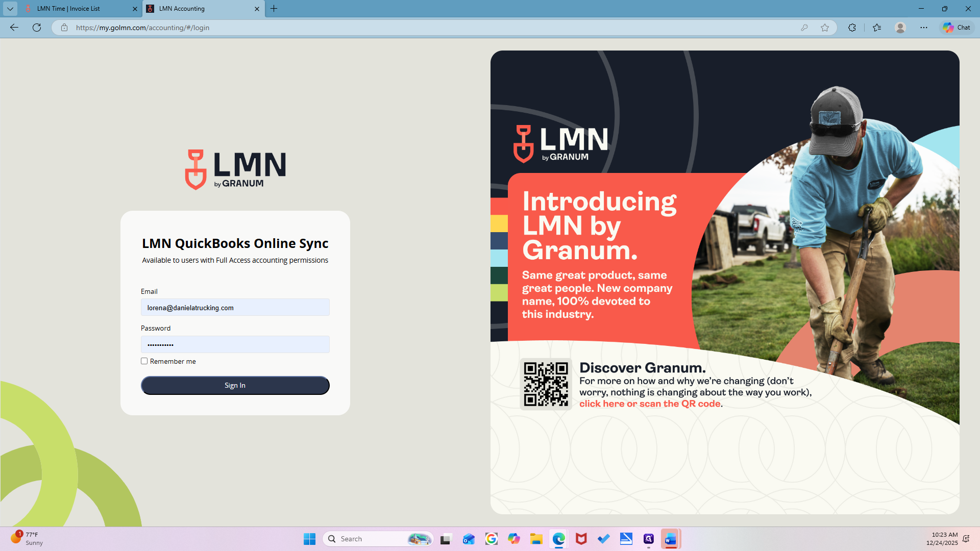This screenshot has height=551, width=980.
Task: Open Word from the Windows taskbar
Action: [671, 539]
